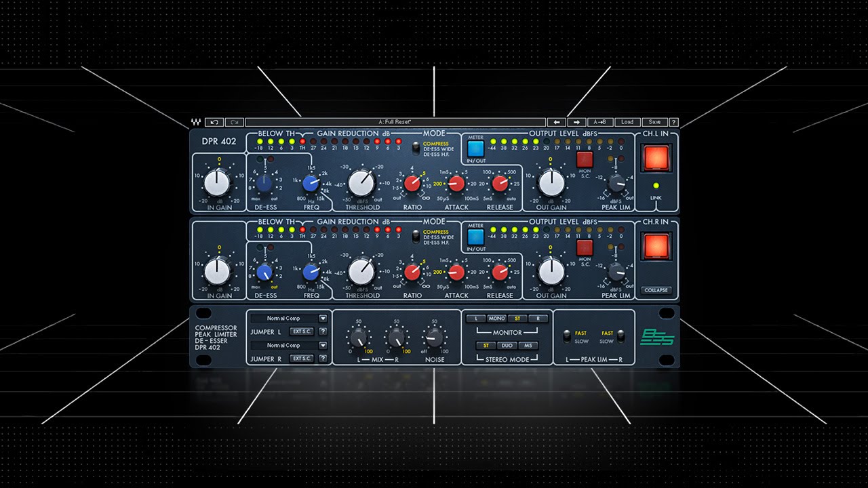The width and height of the screenshot is (868, 488).
Task: Toggle the left PEAK LIM fast/slow switch
Action: pyautogui.click(x=568, y=337)
